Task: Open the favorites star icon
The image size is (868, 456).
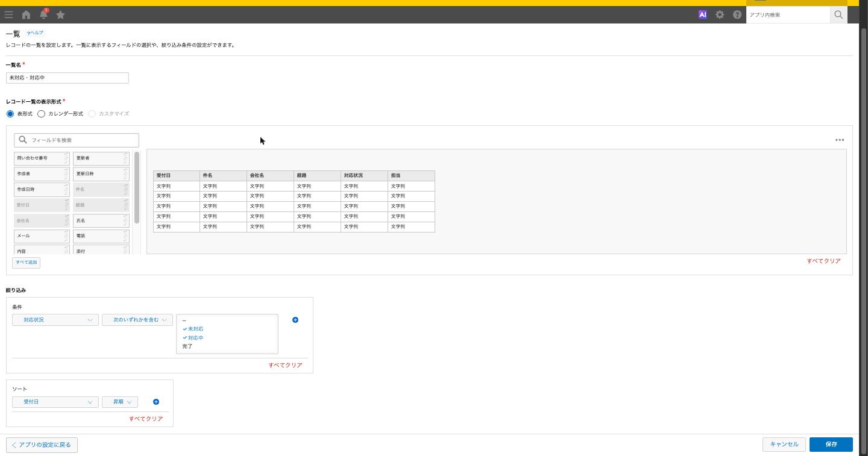Action: coord(60,14)
